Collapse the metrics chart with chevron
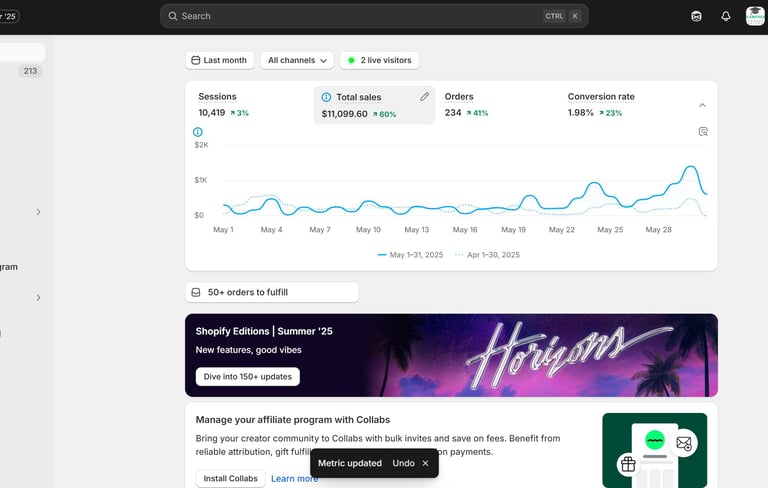 702,105
